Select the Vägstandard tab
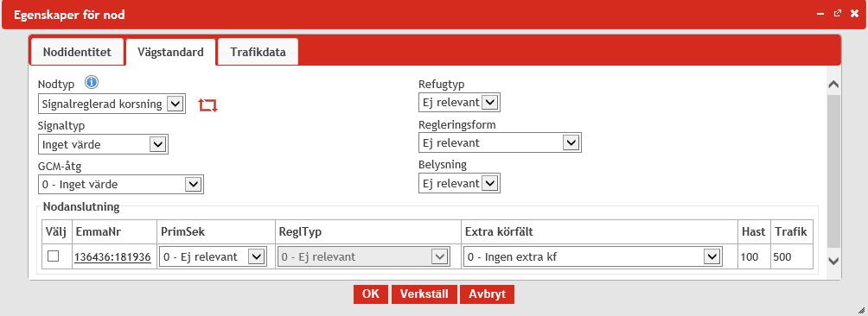Screen dimensions: 868x316 [170, 53]
